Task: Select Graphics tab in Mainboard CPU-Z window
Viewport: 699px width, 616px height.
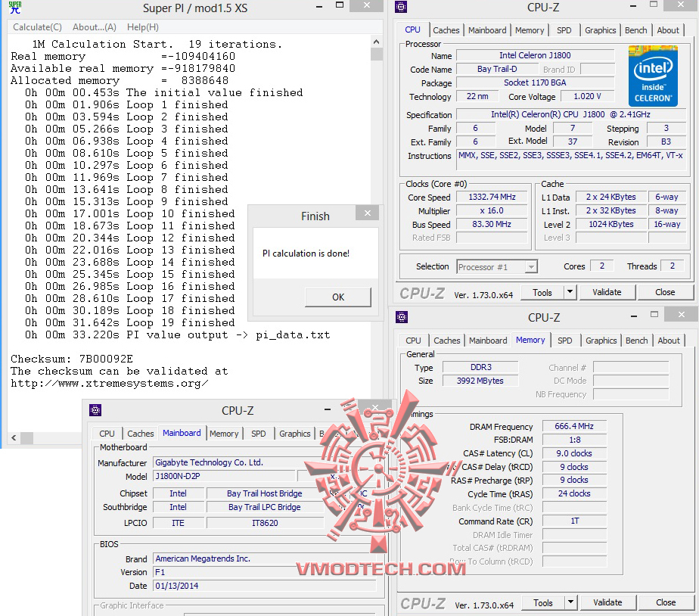Action: click(x=295, y=434)
